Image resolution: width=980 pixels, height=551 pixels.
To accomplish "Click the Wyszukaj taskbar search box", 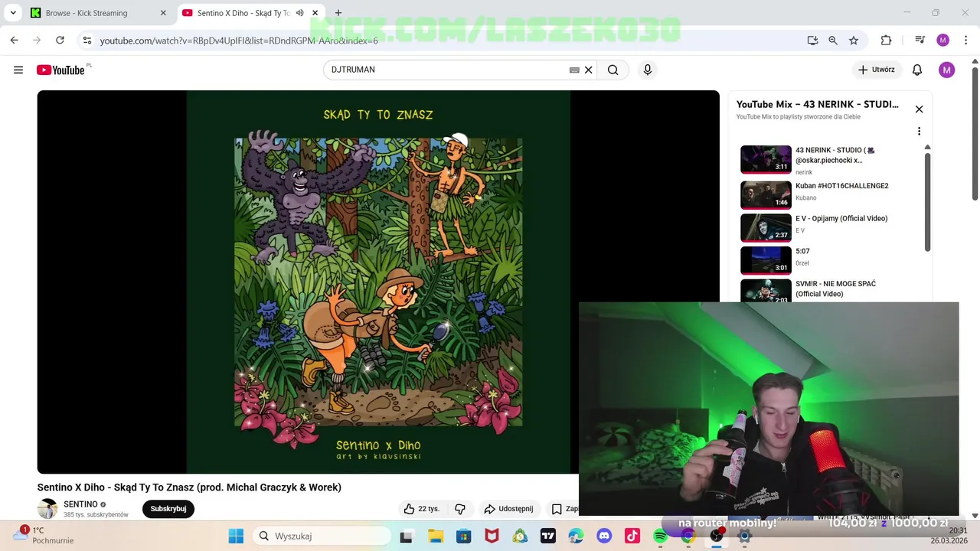I will coord(321,536).
